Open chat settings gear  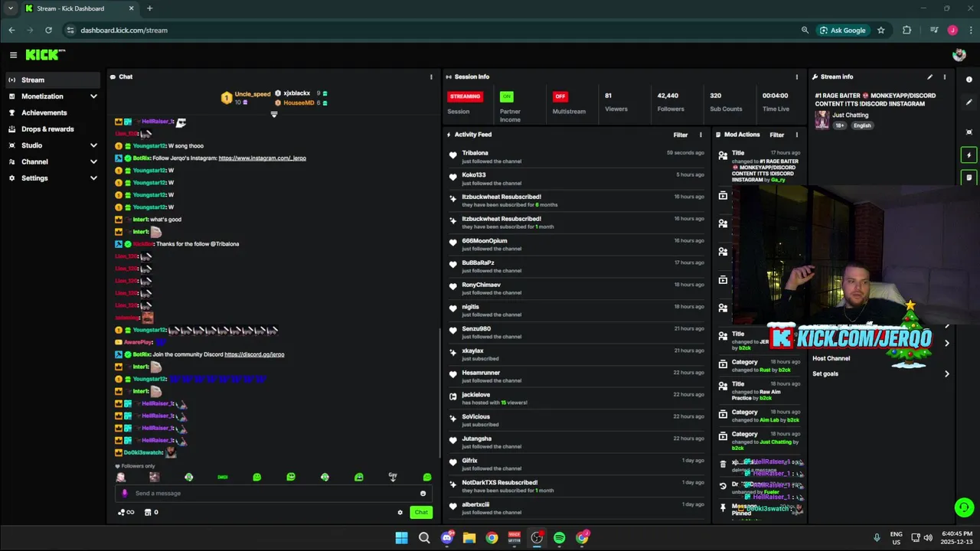pyautogui.click(x=400, y=513)
